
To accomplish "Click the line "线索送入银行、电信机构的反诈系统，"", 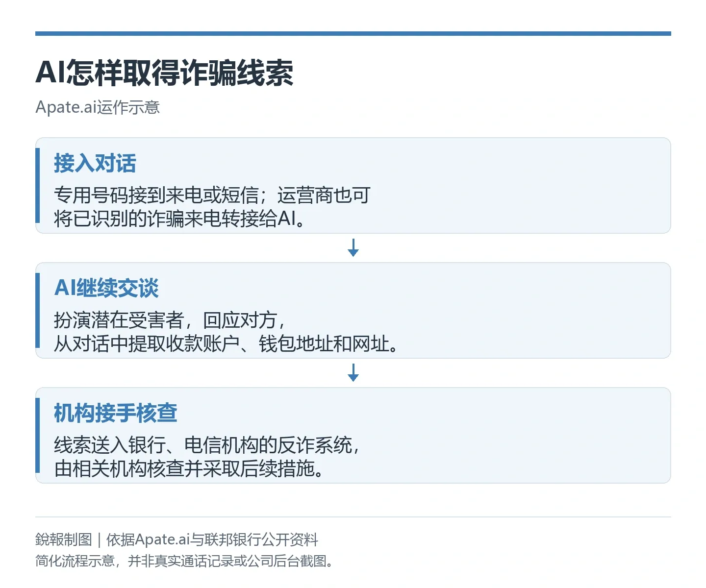I will [207, 445].
